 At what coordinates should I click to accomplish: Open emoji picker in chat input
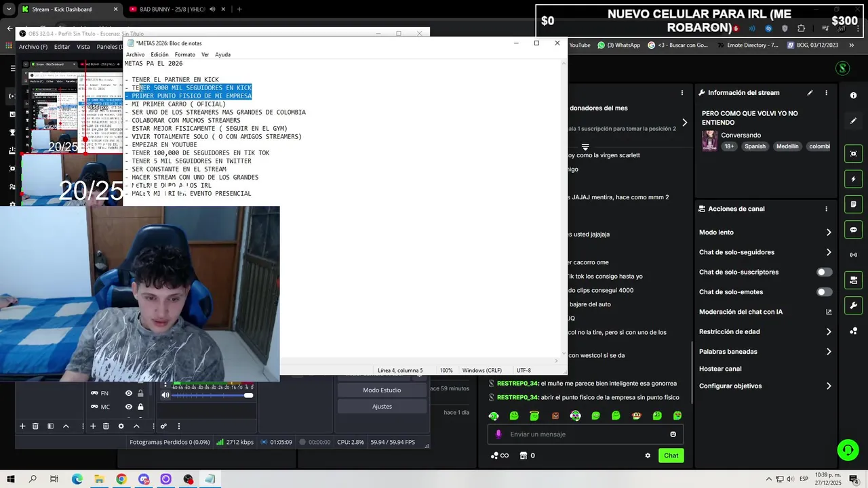coord(673,434)
